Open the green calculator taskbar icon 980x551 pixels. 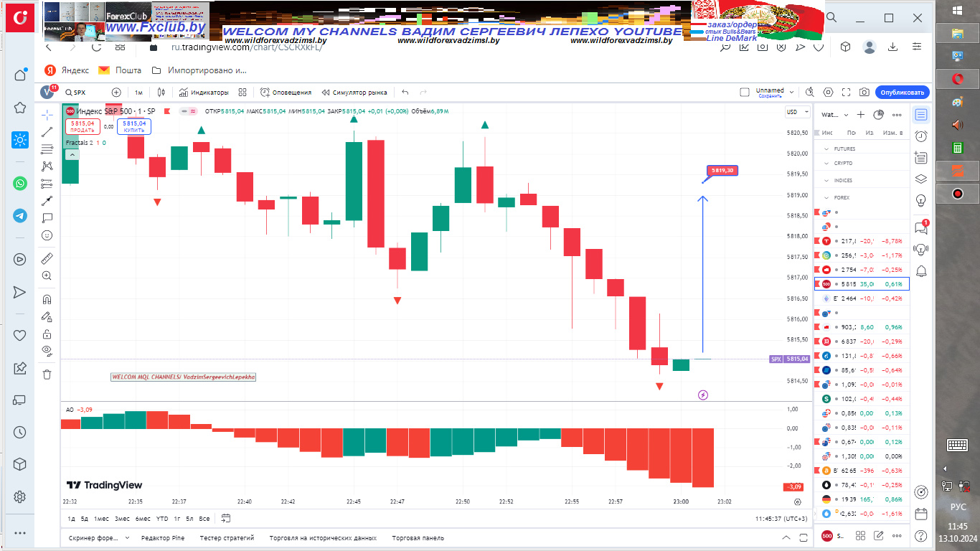(x=957, y=147)
